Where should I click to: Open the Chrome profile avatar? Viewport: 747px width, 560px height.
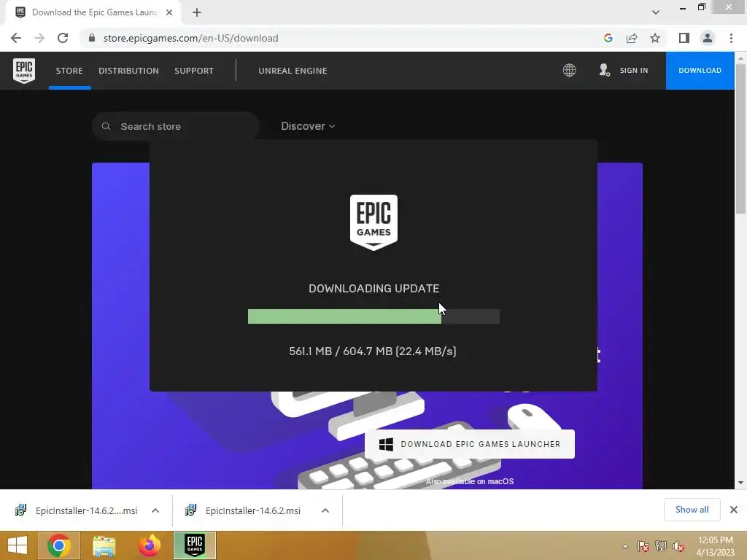[708, 38]
